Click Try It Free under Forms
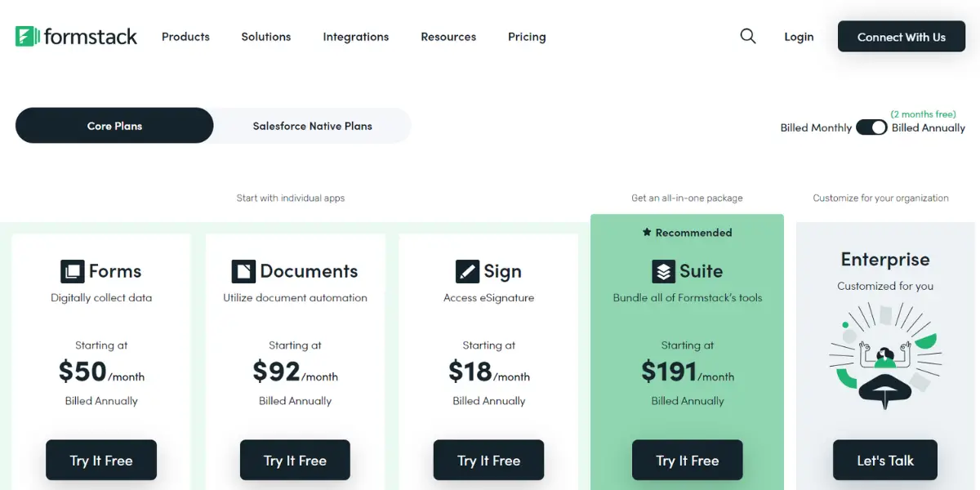 (x=101, y=461)
